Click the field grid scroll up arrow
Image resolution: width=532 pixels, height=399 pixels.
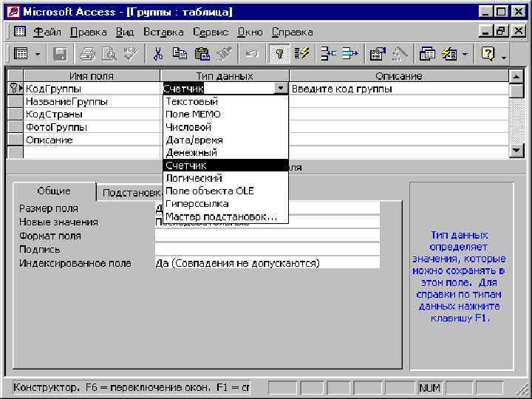(x=516, y=76)
